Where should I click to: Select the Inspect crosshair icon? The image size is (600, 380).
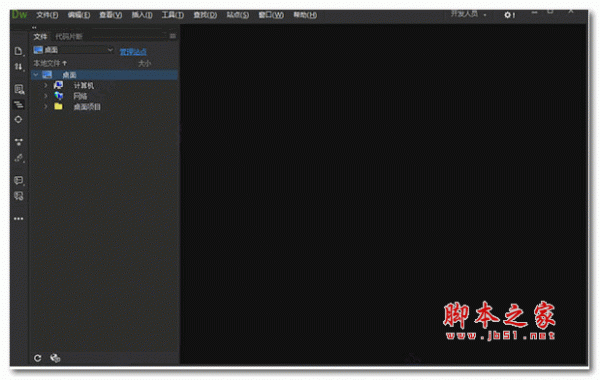pyautogui.click(x=18, y=119)
